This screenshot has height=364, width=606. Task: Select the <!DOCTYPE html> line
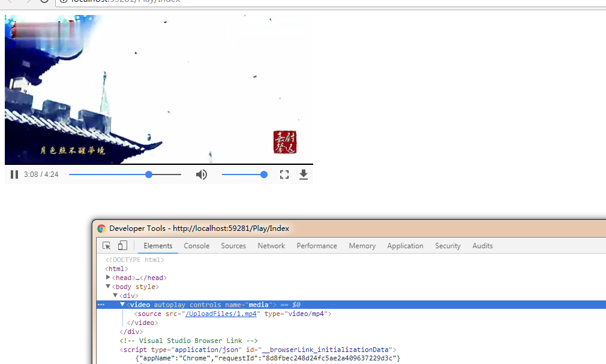[134, 260]
